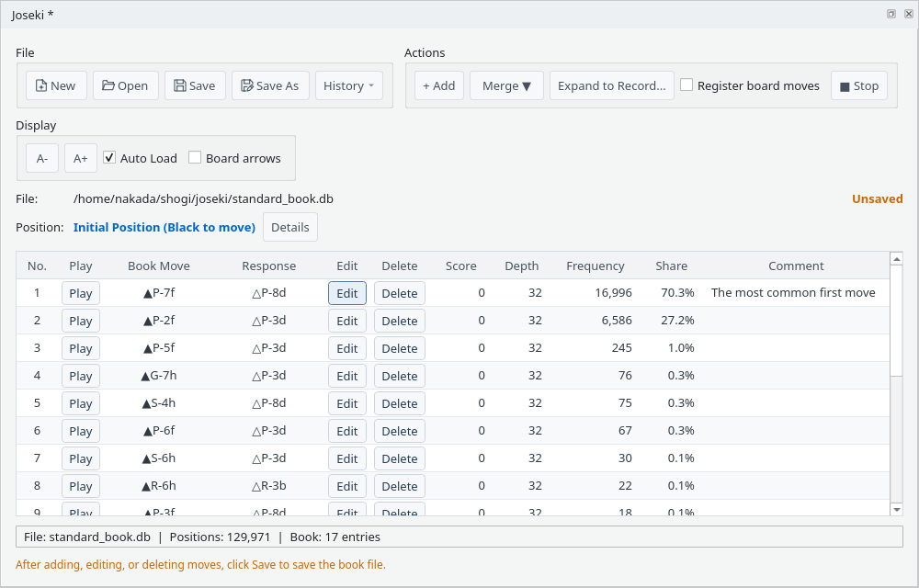Sort table by Score column
The image size is (919, 588).
[460, 266]
